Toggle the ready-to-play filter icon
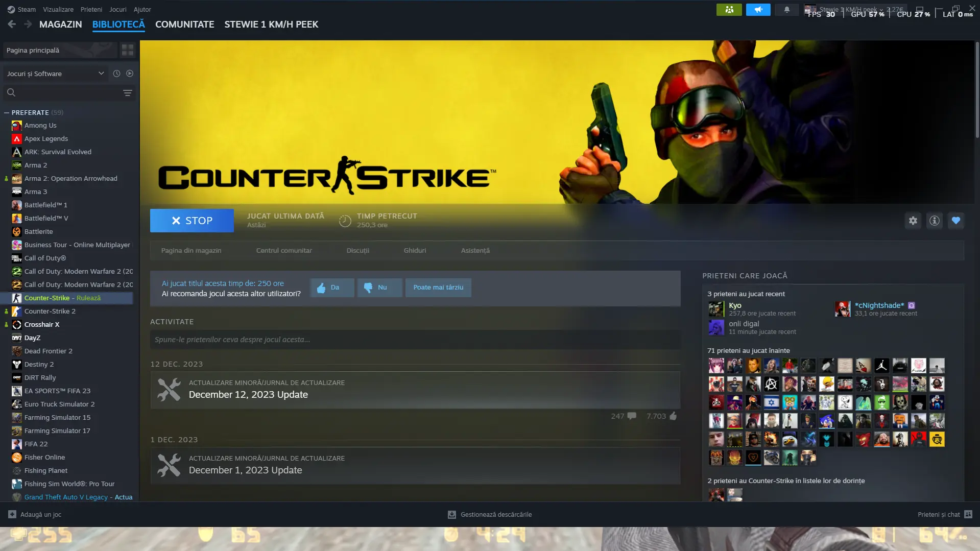The image size is (980, 551). (130, 74)
